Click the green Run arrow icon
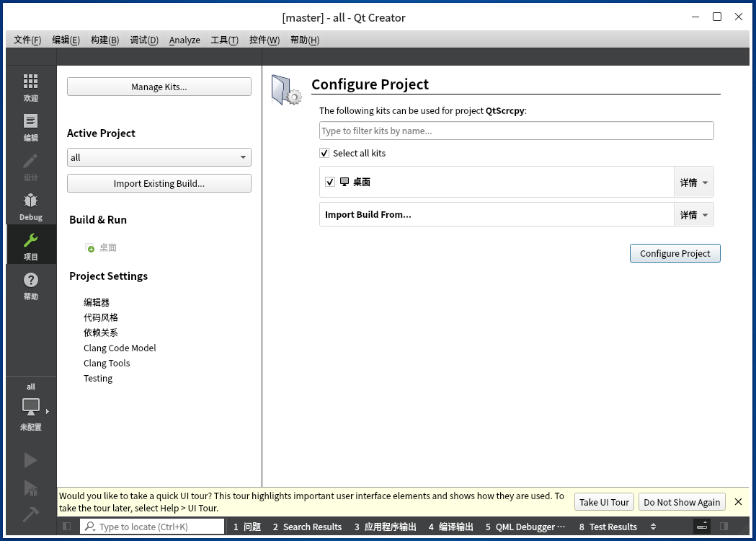Image resolution: width=756 pixels, height=541 pixels. [x=30, y=459]
